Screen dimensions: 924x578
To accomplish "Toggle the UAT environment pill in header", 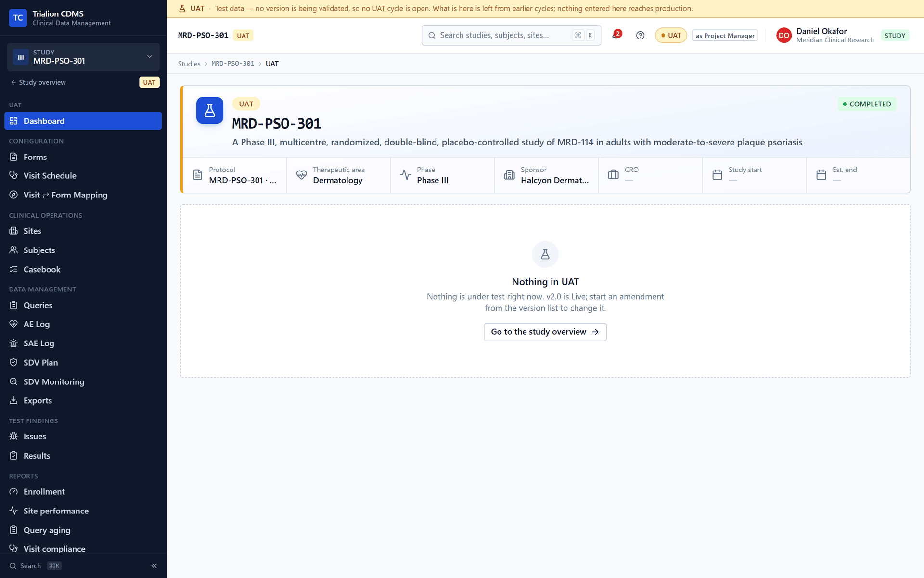I will tap(671, 35).
